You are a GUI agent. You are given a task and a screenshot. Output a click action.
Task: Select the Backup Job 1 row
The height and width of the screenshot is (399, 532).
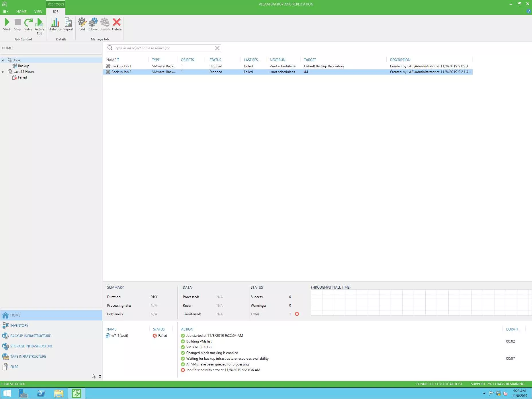point(288,66)
